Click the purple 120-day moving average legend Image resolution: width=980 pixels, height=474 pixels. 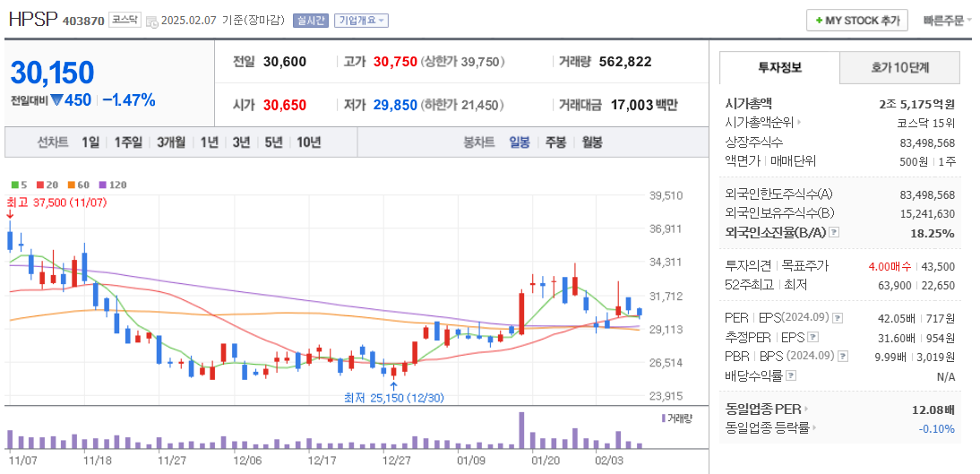(x=113, y=185)
